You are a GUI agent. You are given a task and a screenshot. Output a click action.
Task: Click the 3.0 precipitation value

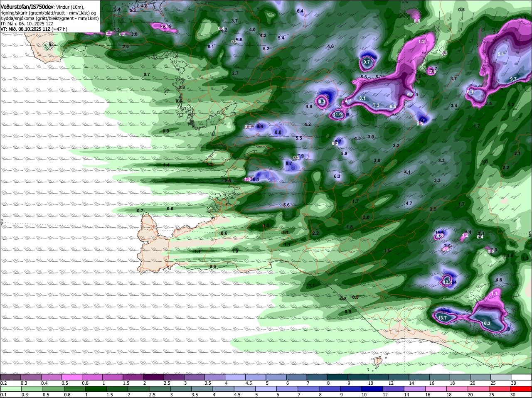click(x=377, y=161)
